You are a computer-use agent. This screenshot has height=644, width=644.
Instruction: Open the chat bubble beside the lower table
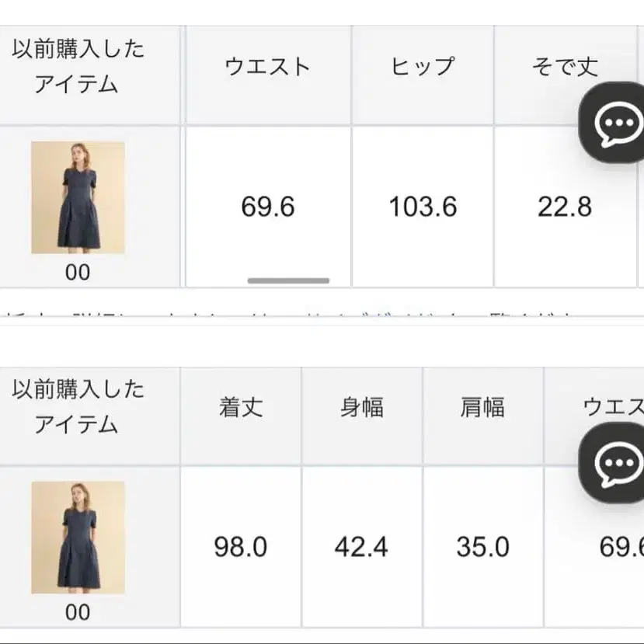(618, 465)
